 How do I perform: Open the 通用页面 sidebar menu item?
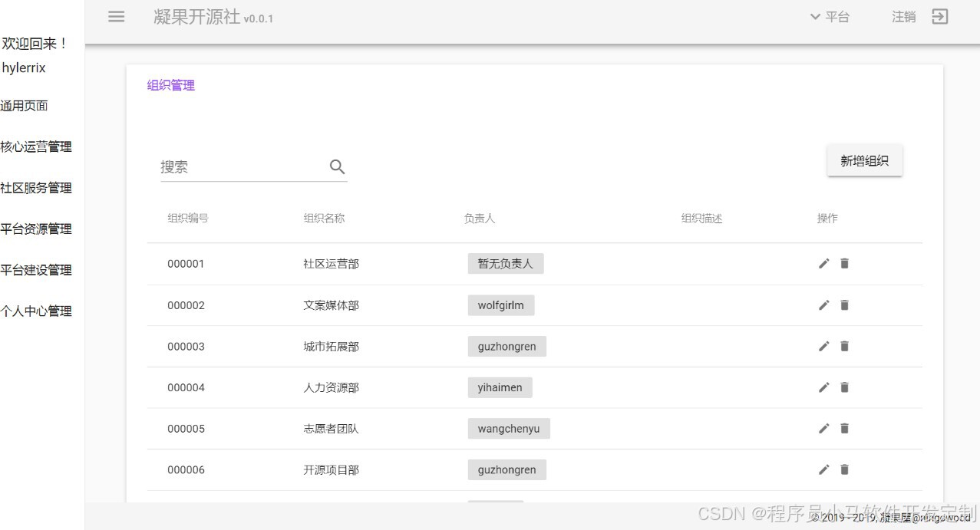tap(25, 105)
